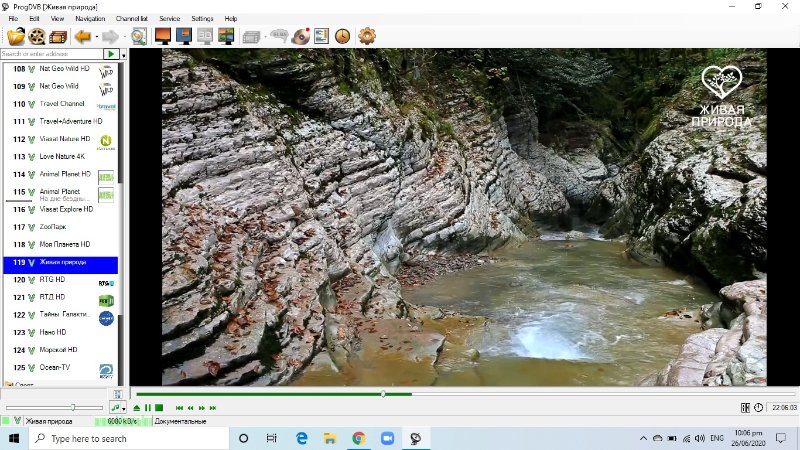Open the File menu
800x450 pixels.
click(x=13, y=18)
